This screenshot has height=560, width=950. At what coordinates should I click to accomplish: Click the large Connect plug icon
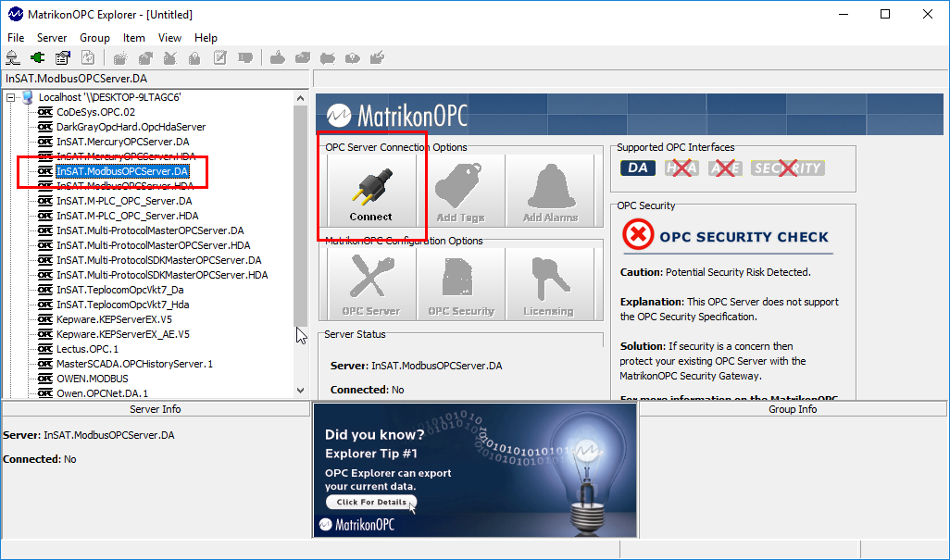pyautogui.click(x=370, y=189)
